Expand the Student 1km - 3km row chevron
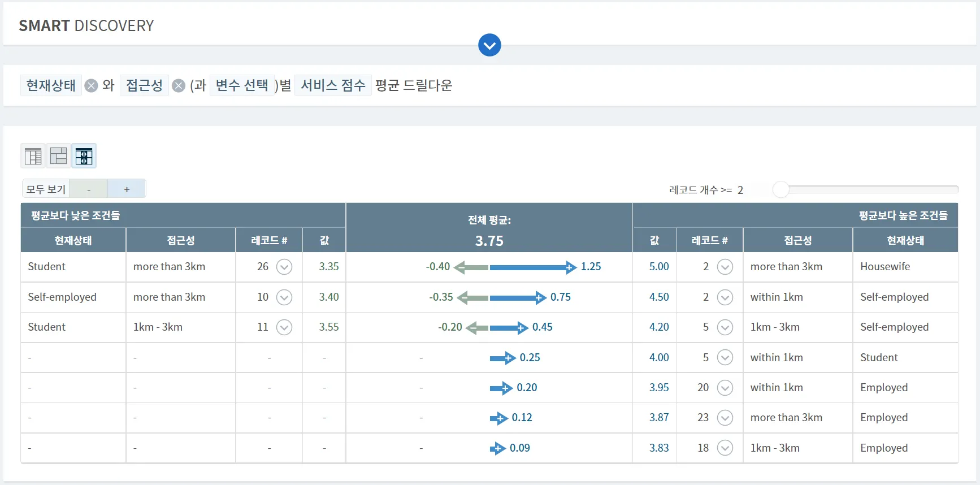Image resolution: width=980 pixels, height=485 pixels. pos(284,327)
